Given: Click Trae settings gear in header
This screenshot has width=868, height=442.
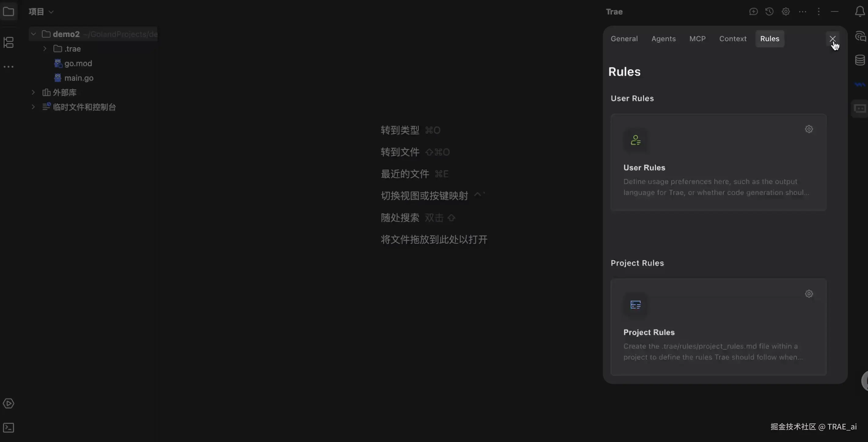Looking at the screenshot, I should click(786, 12).
